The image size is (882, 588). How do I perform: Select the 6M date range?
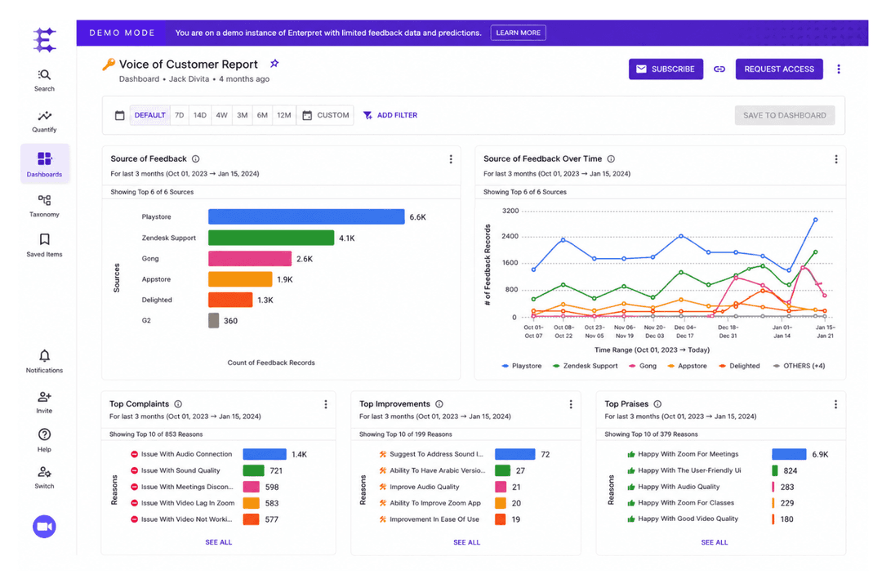click(262, 115)
